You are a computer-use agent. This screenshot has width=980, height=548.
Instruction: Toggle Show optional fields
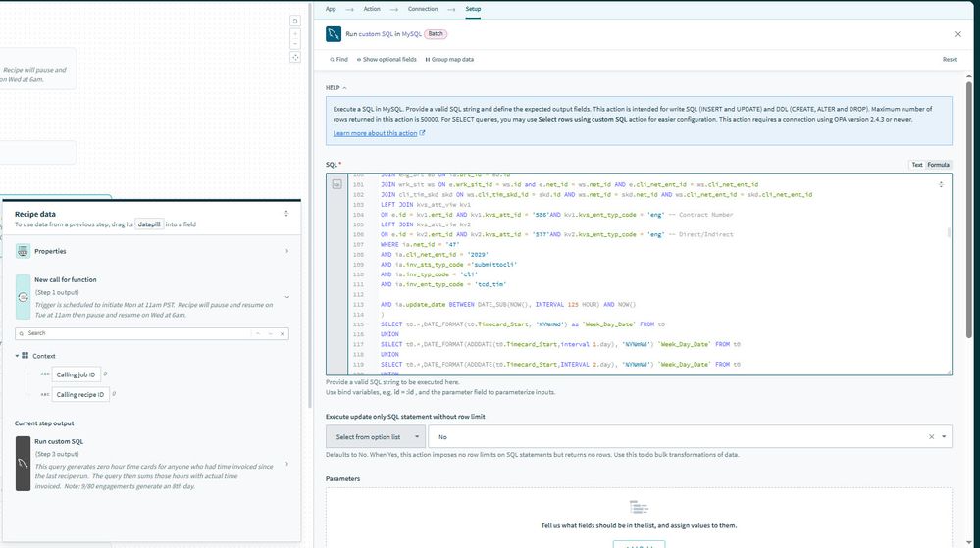tap(387, 59)
